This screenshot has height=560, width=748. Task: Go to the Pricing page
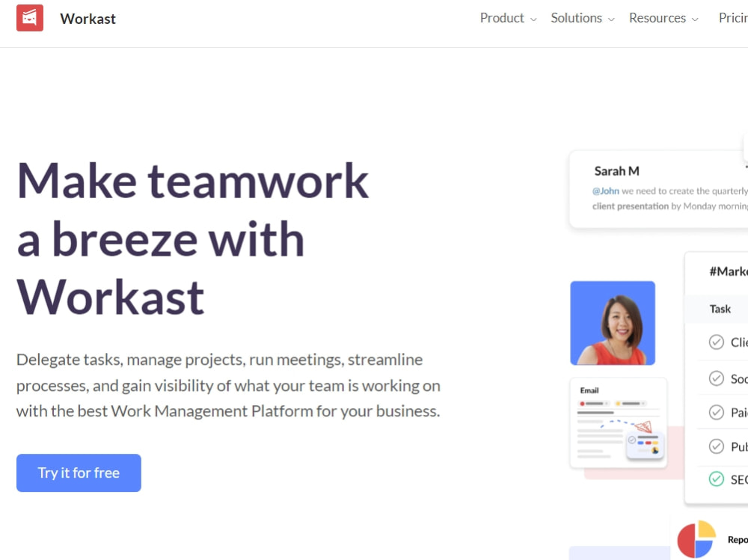(x=733, y=18)
